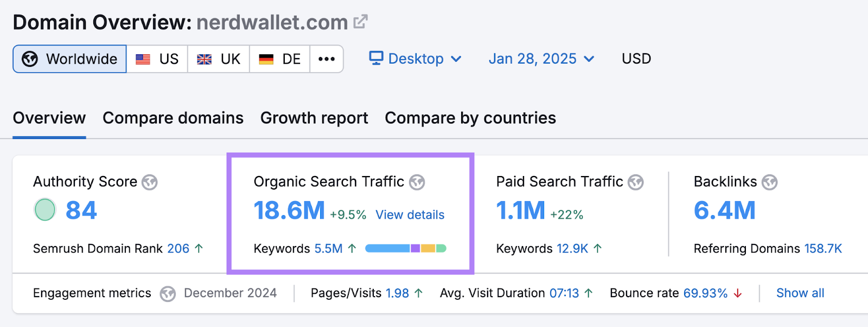Click Bounce rate value 69.93%
This screenshot has width=868, height=327.
[705, 293]
